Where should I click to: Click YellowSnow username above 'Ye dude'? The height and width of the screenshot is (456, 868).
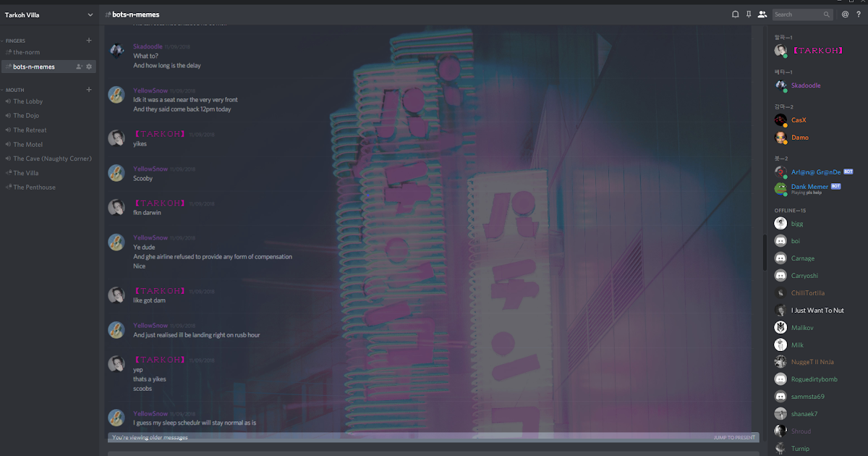pos(150,238)
